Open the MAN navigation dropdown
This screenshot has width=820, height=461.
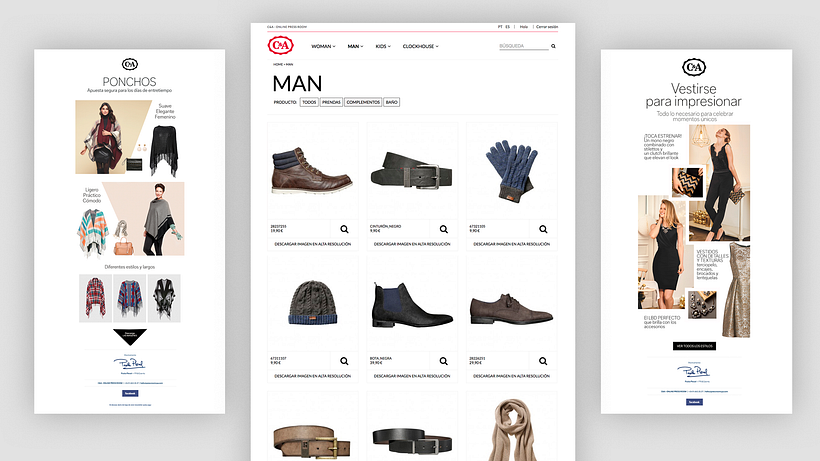[x=355, y=46]
